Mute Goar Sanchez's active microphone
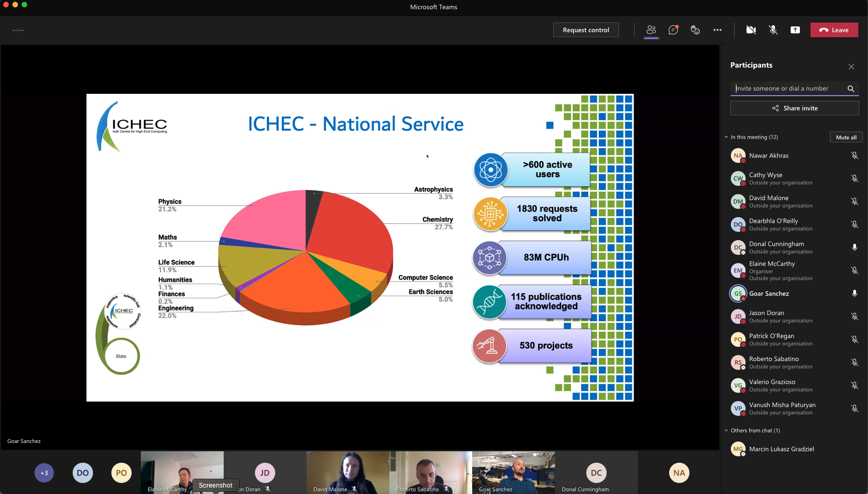The height and width of the screenshot is (494, 868). [x=855, y=293]
